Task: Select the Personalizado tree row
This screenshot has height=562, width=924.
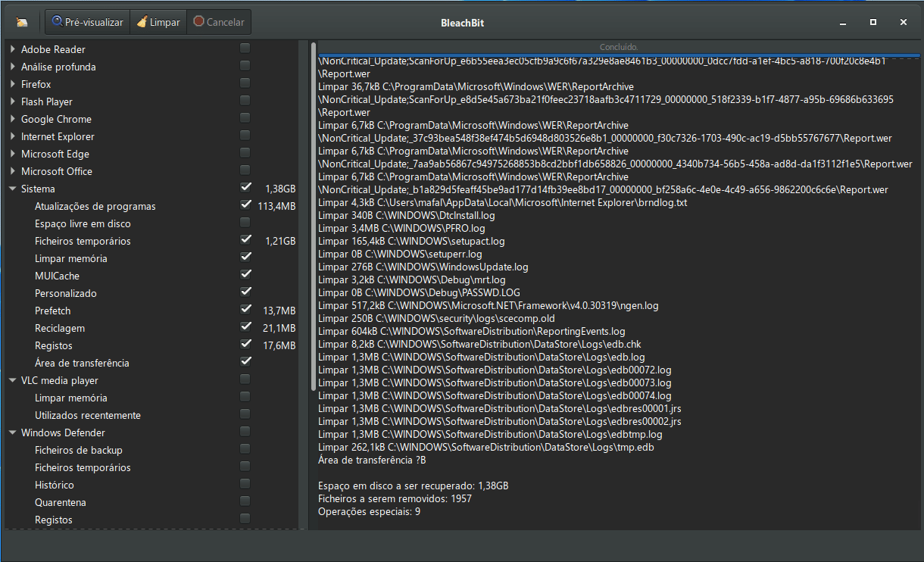Action: click(151, 293)
